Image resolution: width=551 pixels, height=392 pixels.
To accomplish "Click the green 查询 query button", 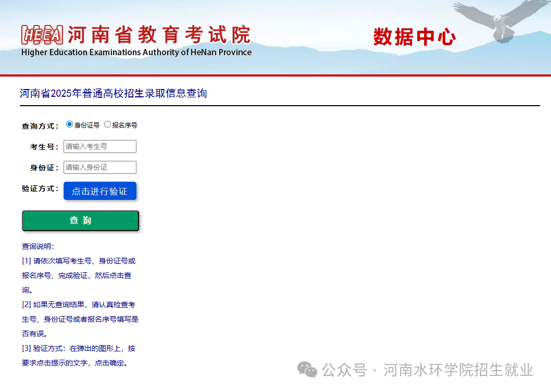I will (80, 220).
